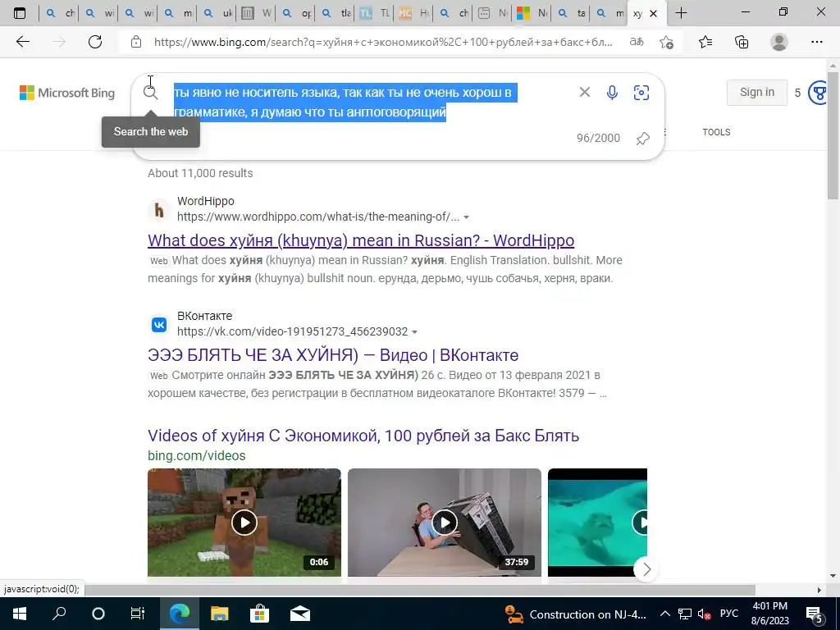Expand WordHippo result URL dropdown arrow

(x=466, y=217)
